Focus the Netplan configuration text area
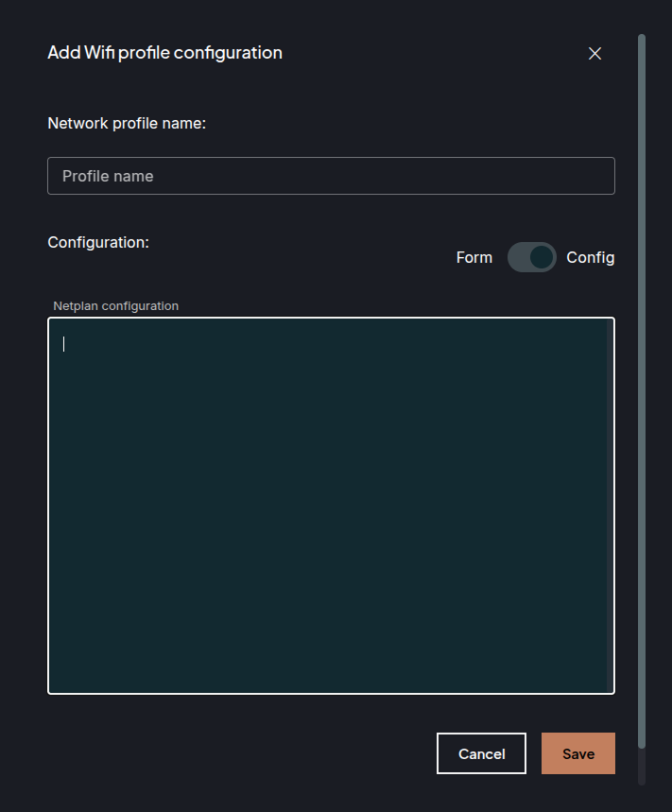Viewport: 672px width, 812px height. (331, 506)
